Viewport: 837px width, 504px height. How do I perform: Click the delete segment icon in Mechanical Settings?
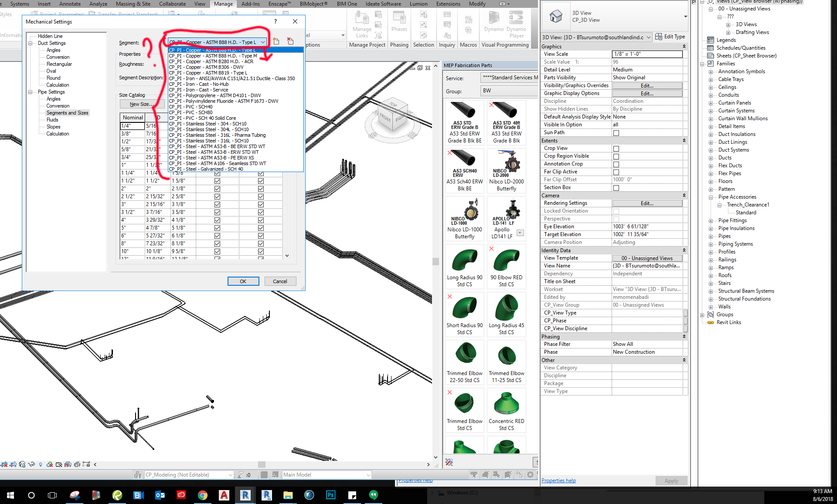point(290,41)
